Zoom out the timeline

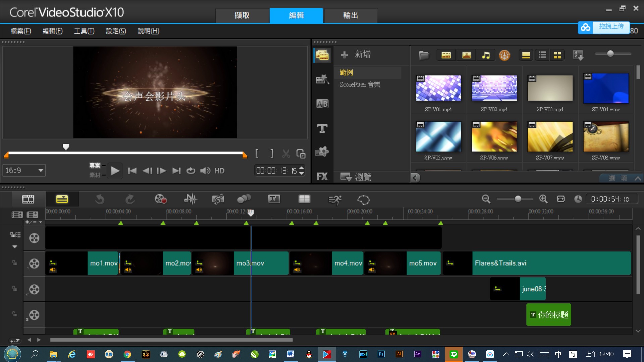click(x=486, y=199)
